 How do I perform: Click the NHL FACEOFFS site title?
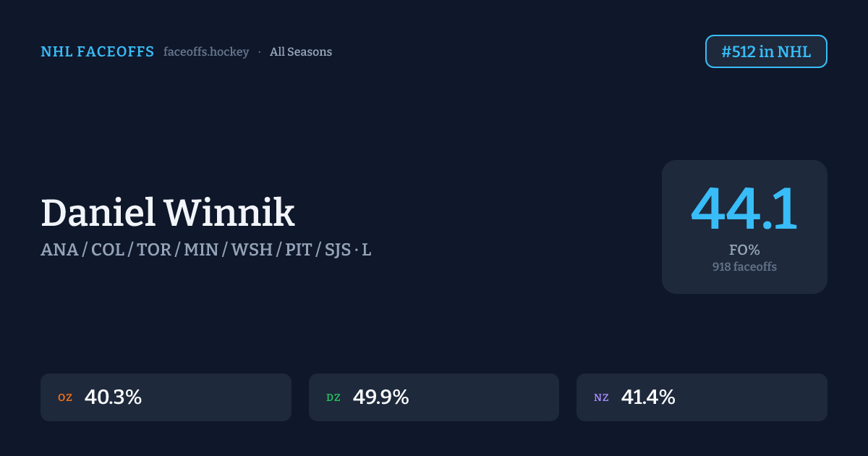tap(97, 52)
